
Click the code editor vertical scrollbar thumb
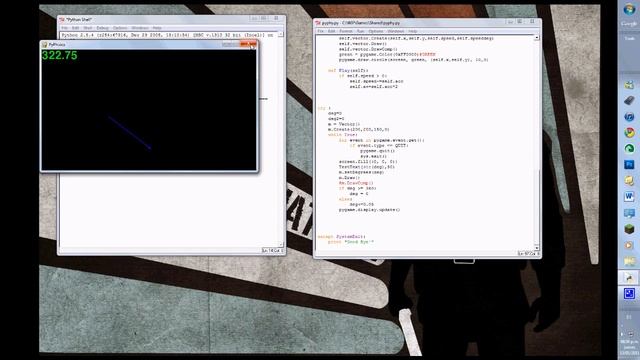[x=537, y=206]
